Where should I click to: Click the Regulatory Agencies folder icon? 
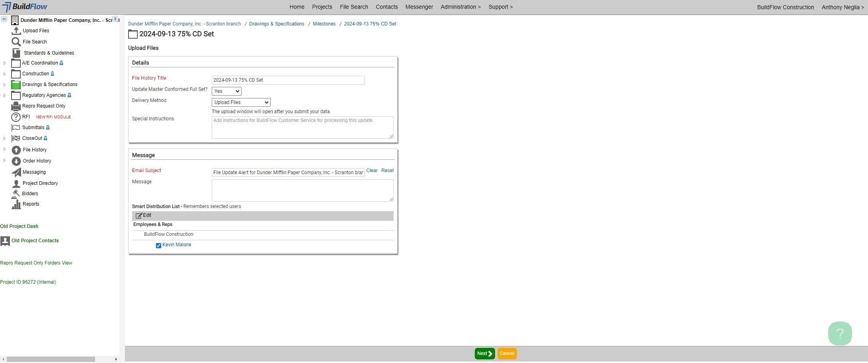click(16, 96)
